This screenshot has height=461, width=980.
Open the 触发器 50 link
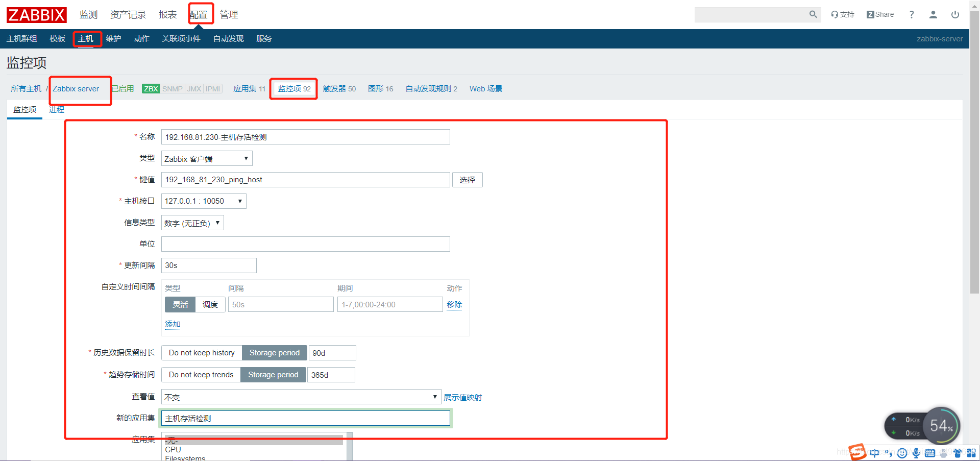click(339, 89)
